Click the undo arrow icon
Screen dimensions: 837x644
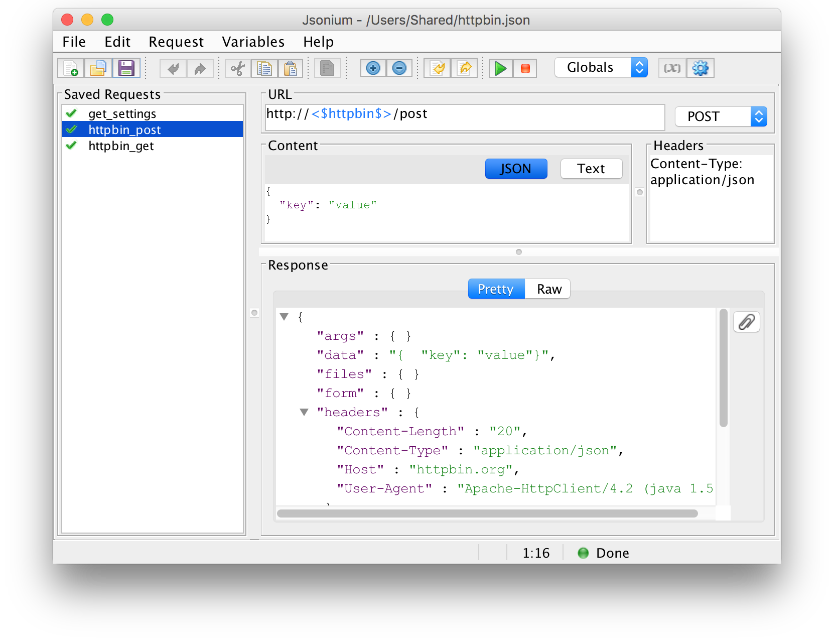pos(173,68)
